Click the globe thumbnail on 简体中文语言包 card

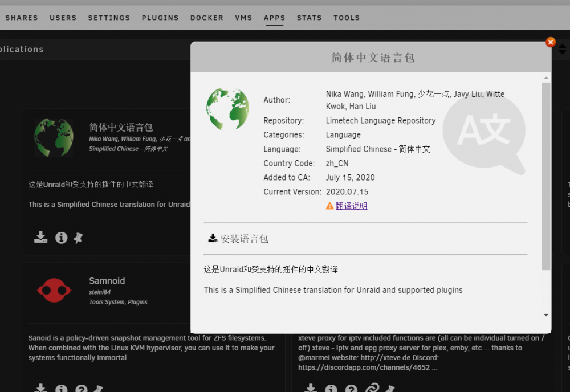click(x=54, y=138)
